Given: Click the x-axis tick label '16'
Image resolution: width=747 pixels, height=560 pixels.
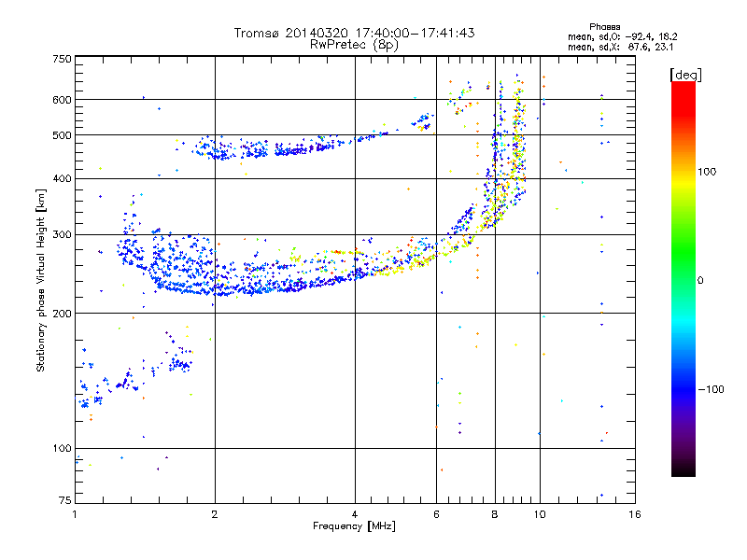Looking at the screenshot, I should click(635, 514).
